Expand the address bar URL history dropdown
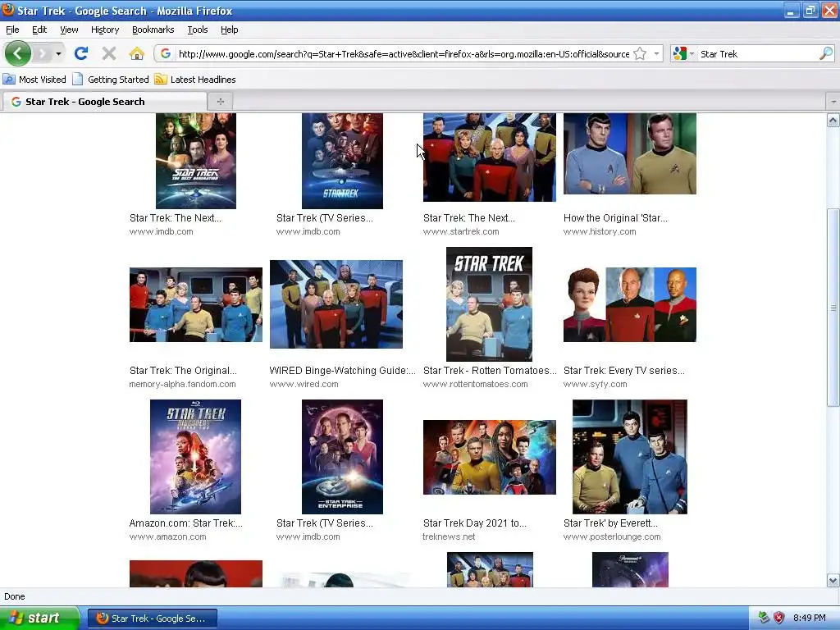Screen dimensions: 840x630 pyautogui.click(x=656, y=53)
